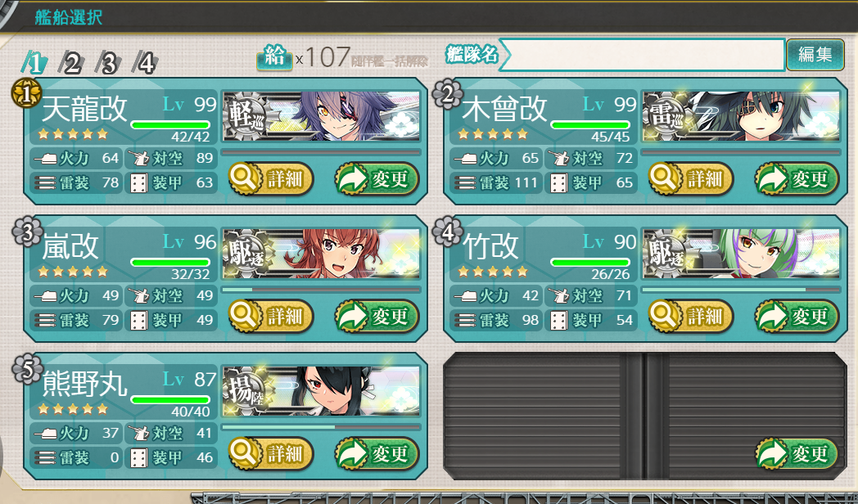Click the green arrow 変更 for 熊野丸
The image size is (858, 504).
point(377,454)
